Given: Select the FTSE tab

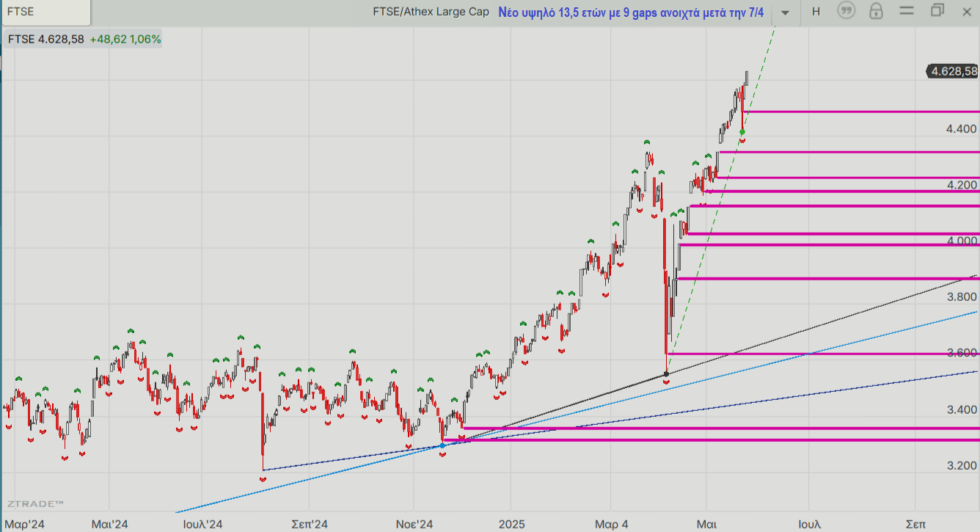Looking at the screenshot, I should (x=45, y=12).
